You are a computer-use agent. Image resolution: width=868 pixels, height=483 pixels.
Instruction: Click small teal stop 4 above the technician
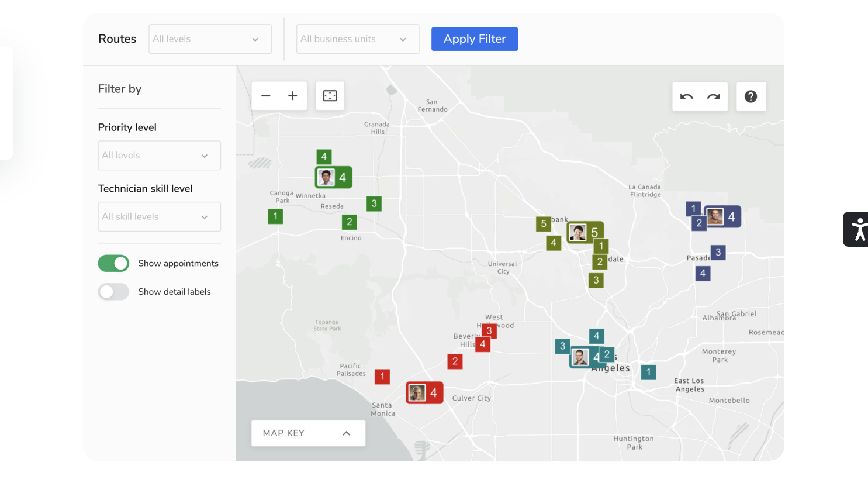tap(596, 336)
